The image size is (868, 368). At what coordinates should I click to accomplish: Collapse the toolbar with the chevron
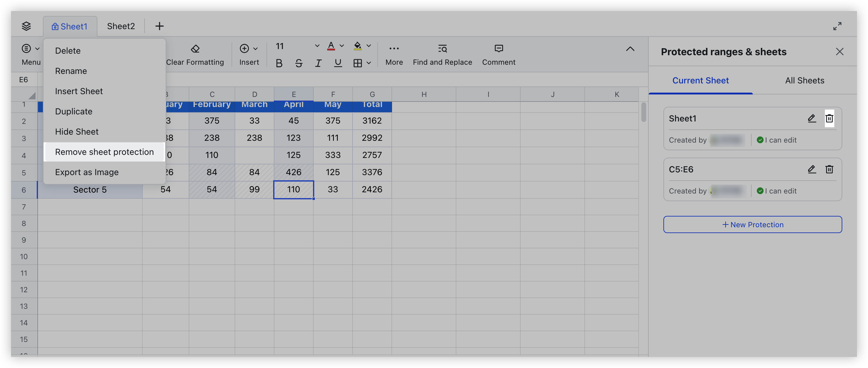click(630, 49)
